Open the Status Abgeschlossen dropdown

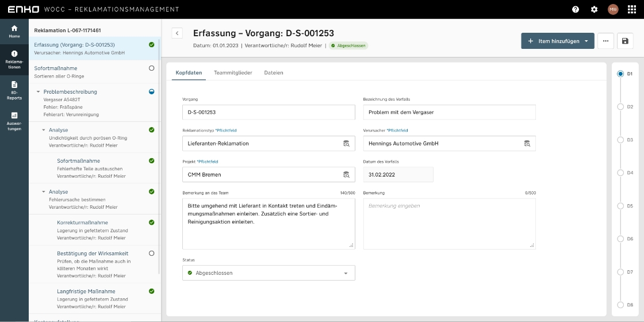pos(269,273)
